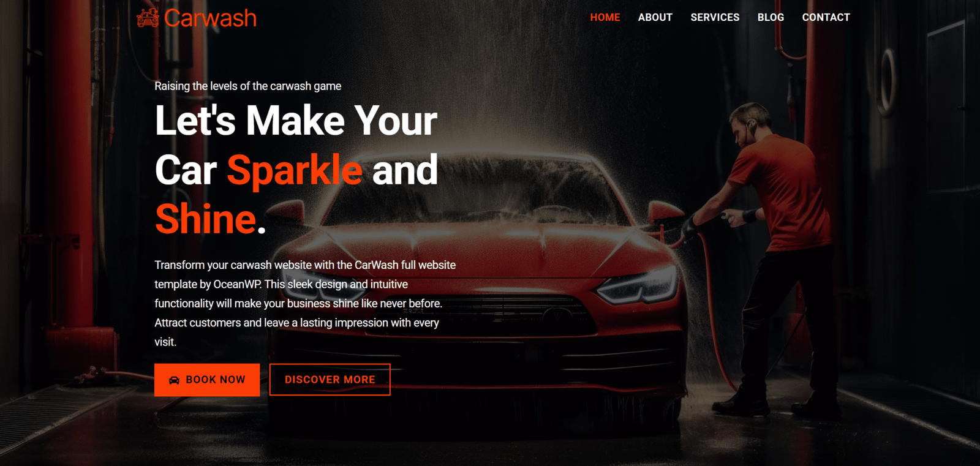Open the Carwash logo text link
This screenshot has height=466, width=980.
coord(210,18)
